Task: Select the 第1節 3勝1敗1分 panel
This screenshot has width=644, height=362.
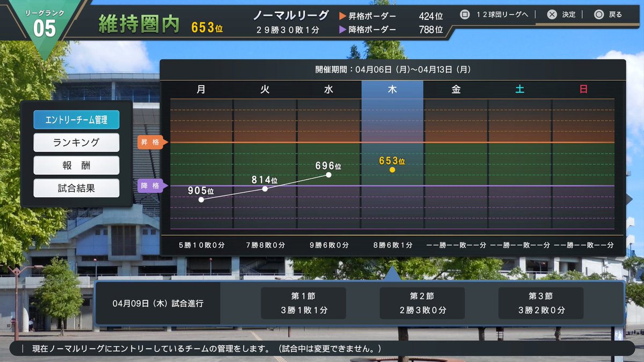Action: point(303,303)
